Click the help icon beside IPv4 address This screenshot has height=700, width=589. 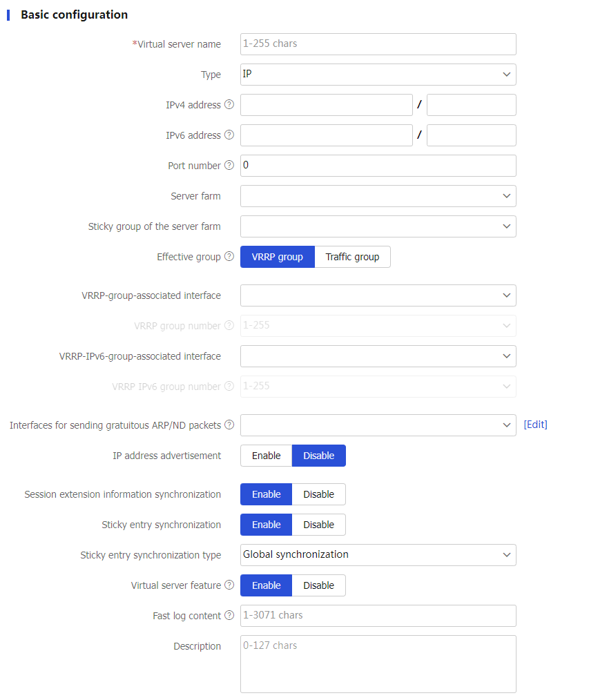tap(229, 105)
